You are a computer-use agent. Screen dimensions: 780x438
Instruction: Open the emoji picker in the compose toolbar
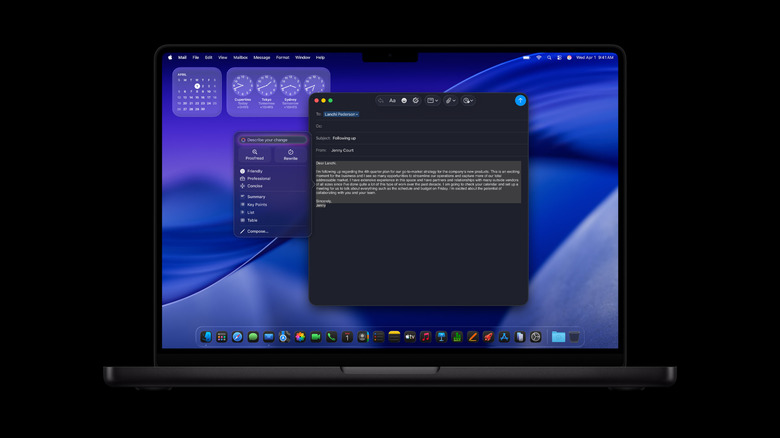[404, 101]
